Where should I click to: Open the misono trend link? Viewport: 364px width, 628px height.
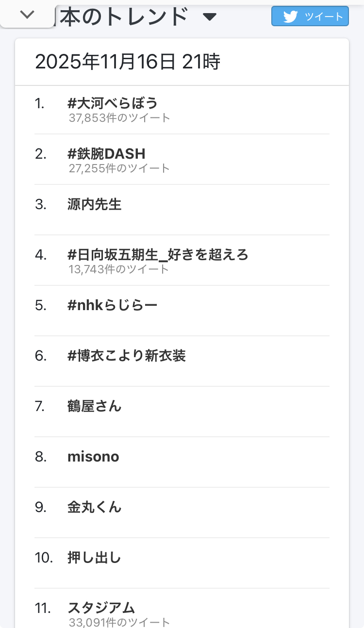pyautogui.click(x=93, y=457)
